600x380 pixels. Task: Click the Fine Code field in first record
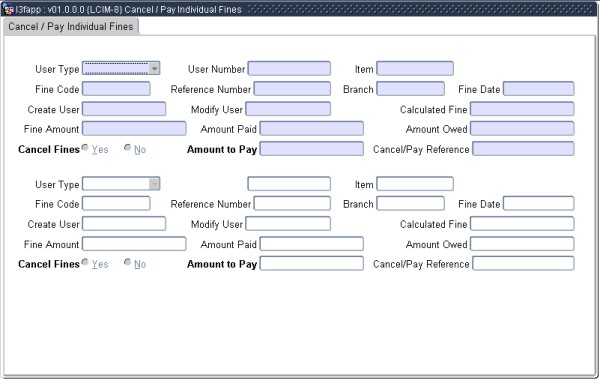click(x=116, y=89)
